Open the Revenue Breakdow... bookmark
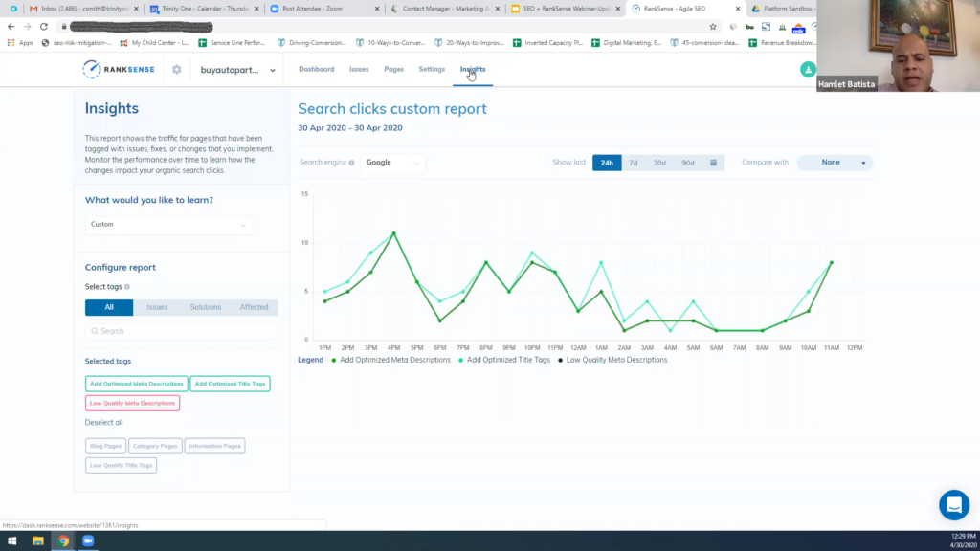Viewport: 980px width, 551px height. pos(781,42)
